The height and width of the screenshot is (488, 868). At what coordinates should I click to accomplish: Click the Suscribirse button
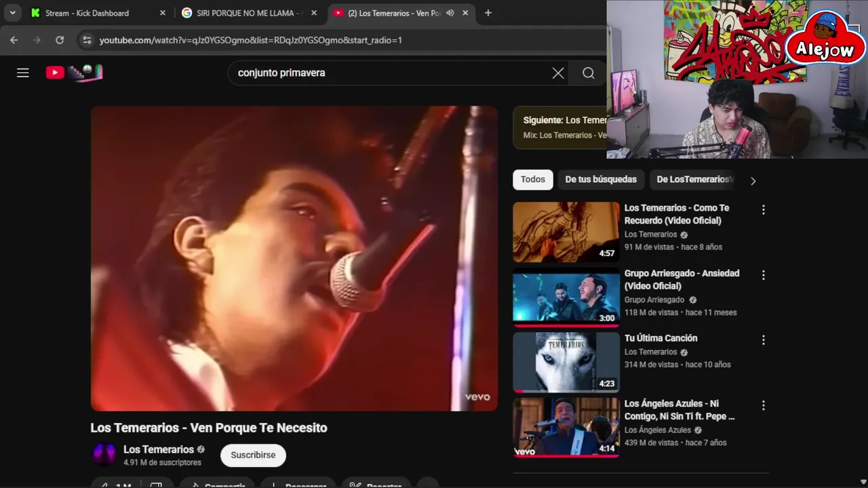tap(253, 455)
